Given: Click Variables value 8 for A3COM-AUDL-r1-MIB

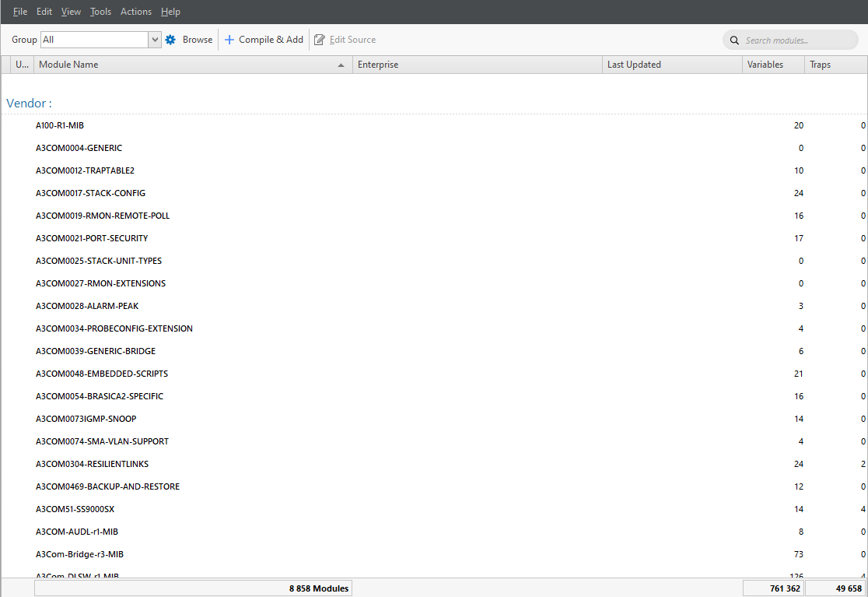Looking at the screenshot, I should coord(801,532).
